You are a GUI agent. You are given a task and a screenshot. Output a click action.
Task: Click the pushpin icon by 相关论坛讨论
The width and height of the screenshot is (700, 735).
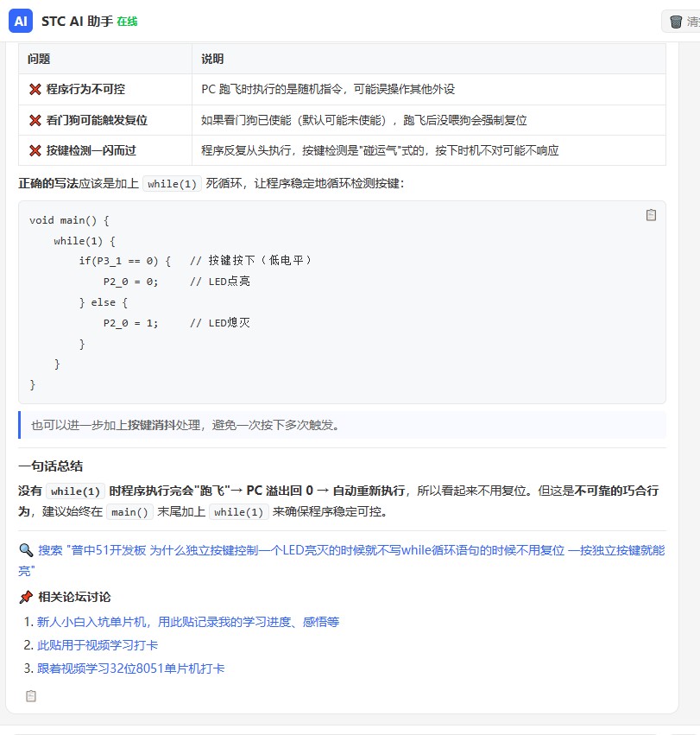[26, 597]
